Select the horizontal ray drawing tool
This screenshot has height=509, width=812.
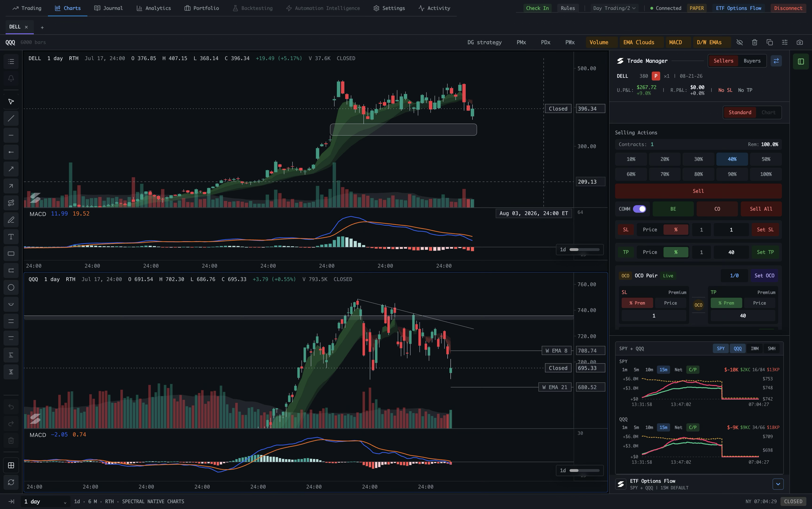pos(11,152)
